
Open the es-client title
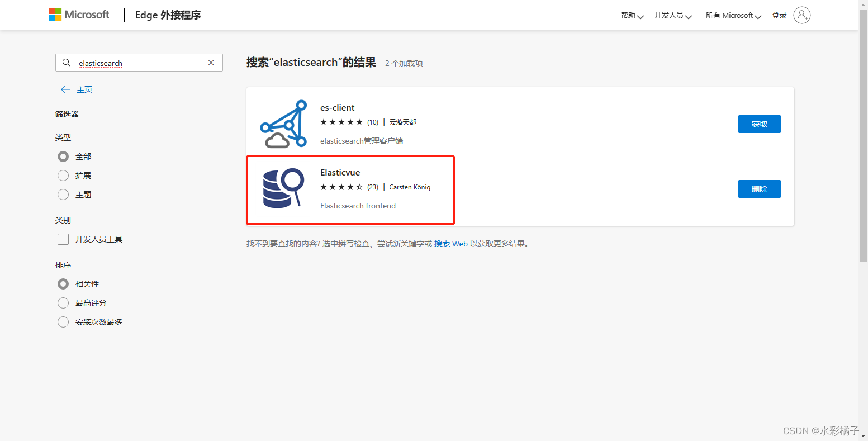coord(338,107)
